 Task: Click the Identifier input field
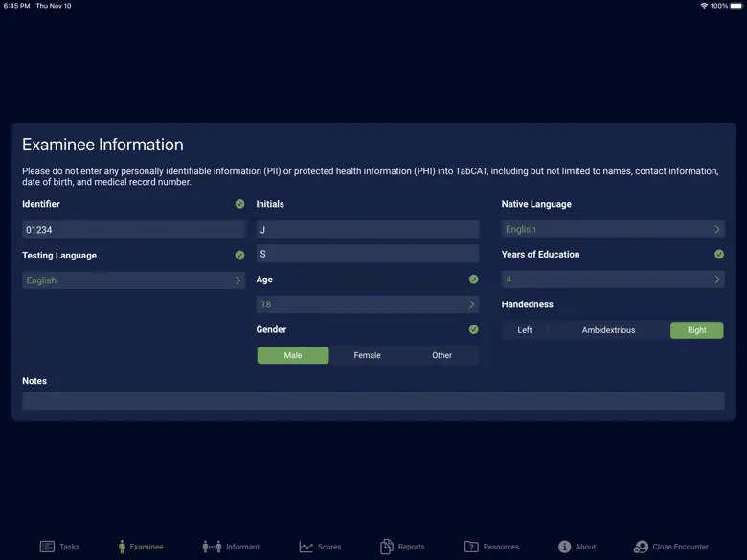pos(133,230)
